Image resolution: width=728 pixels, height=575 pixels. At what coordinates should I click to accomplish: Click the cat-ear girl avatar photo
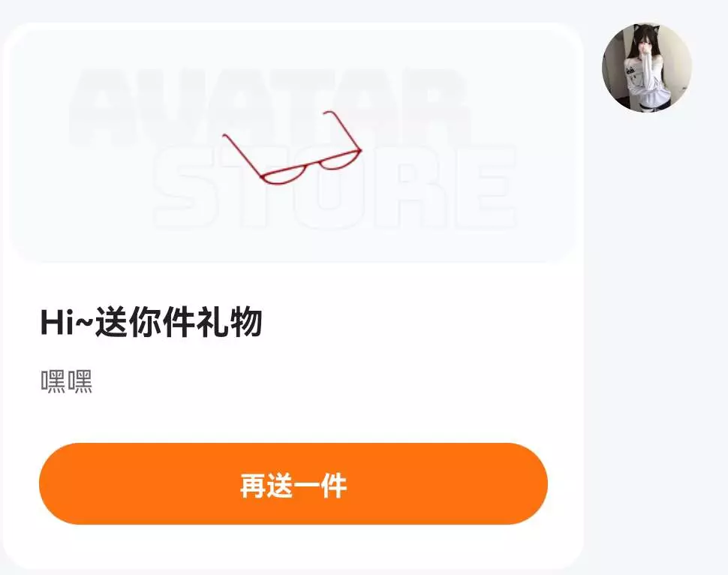point(647,68)
